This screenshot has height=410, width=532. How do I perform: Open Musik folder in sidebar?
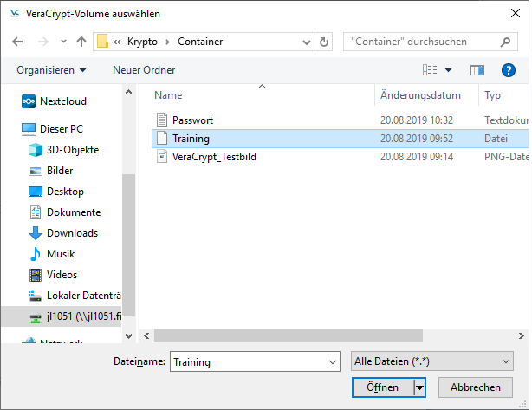(x=61, y=254)
